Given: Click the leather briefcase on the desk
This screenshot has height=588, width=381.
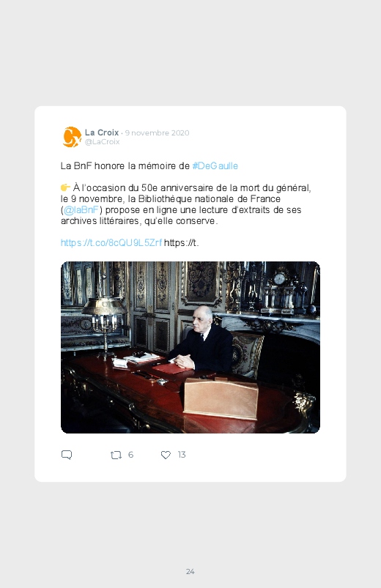Looking at the screenshot, I should 221,398.
